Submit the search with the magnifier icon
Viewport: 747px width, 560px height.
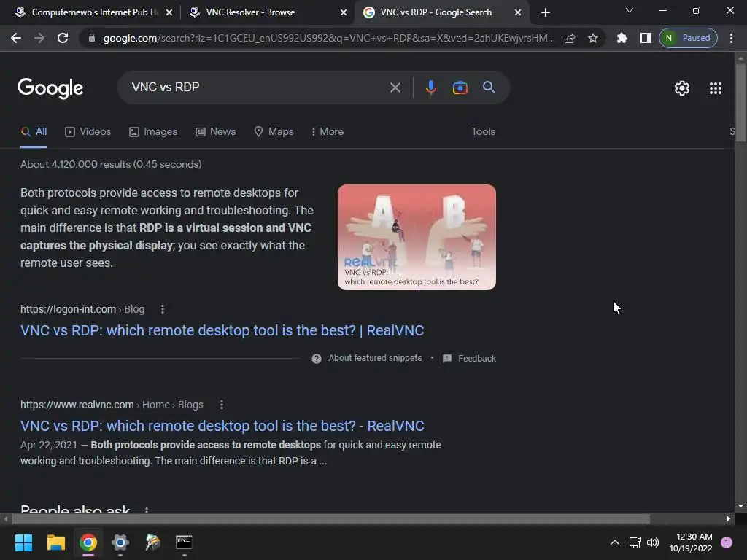pyautogui.click(x=489, y=87)
